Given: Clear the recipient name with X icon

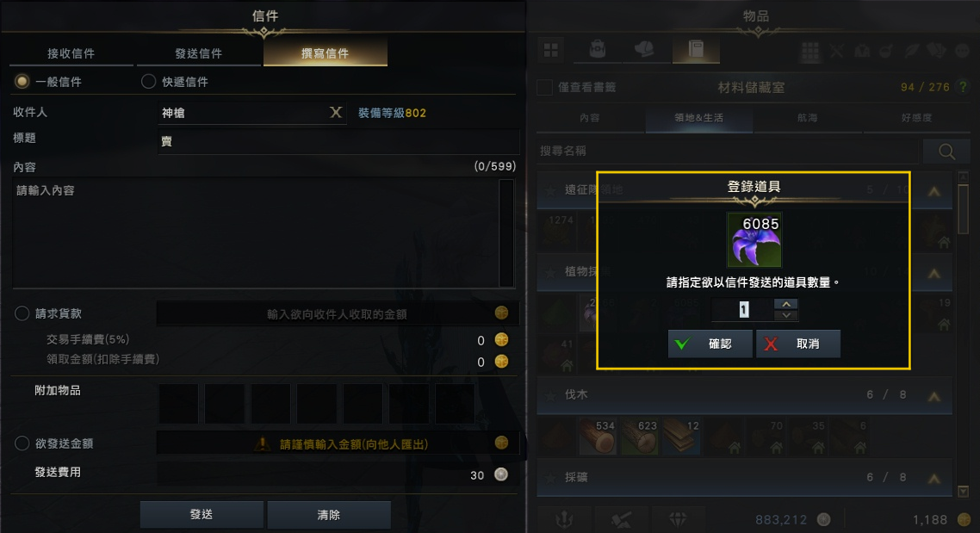Looking at the screenshot, I should tap(336, 113).
